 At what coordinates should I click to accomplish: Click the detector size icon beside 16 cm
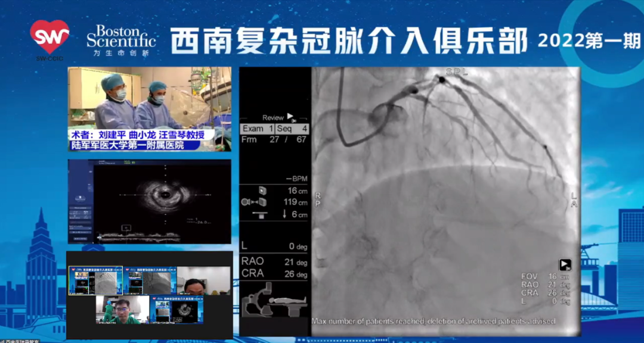click(262, 191)
